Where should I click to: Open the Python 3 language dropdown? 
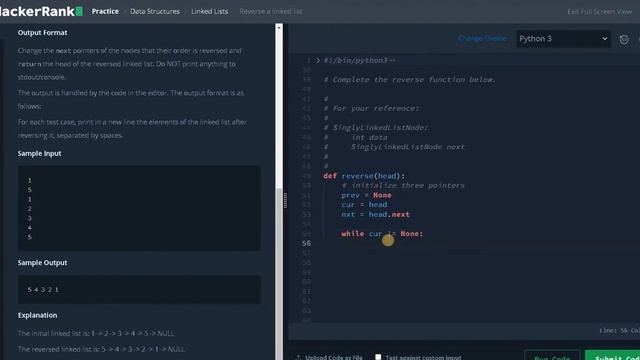click(563, 39)
